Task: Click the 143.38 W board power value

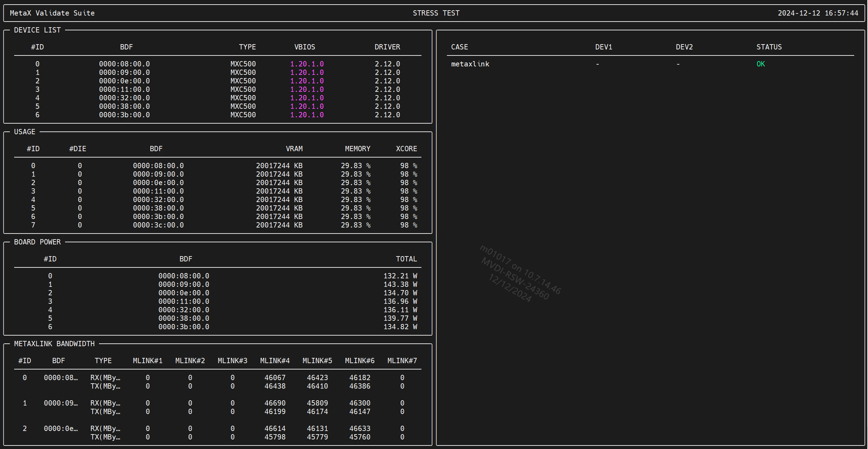Action: (x=400, y=284)
